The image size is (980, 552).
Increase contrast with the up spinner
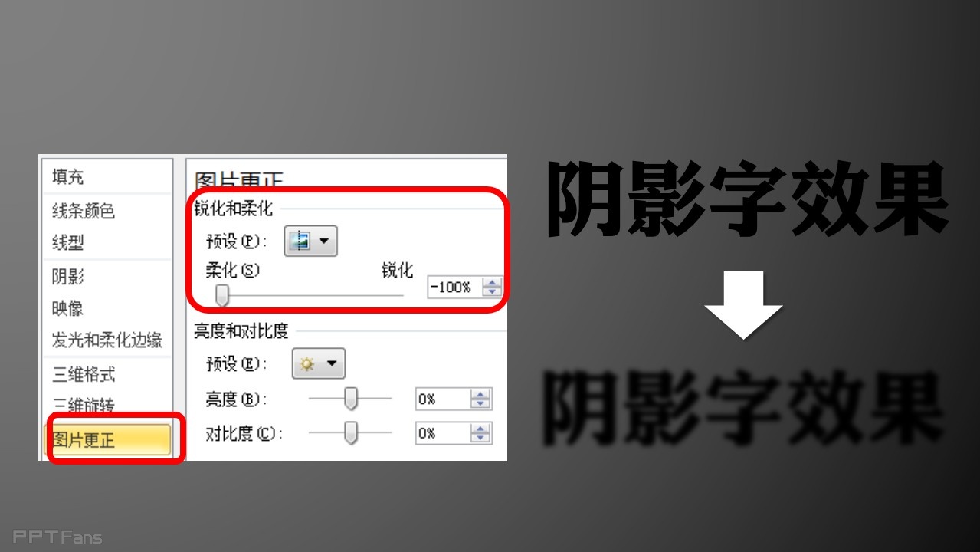[x=480, y=429]
